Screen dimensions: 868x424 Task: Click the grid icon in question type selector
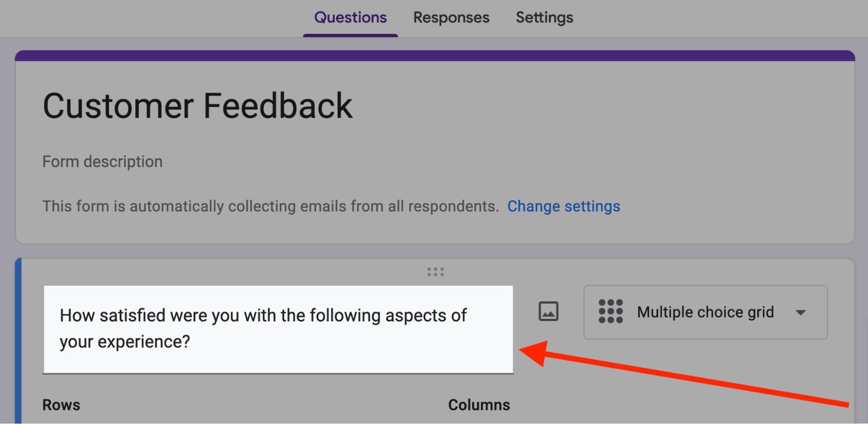(610, 311)
